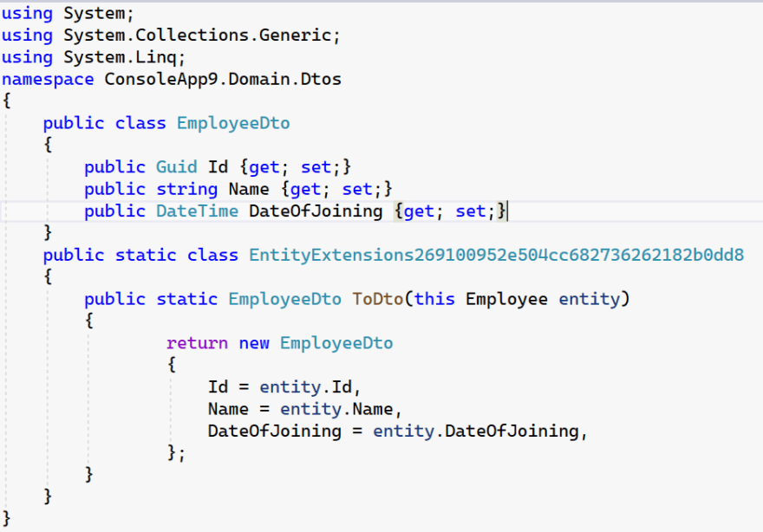Click the 'static' keyword of the EntityExtensions class declaration
The image size is (763, 532).
pos(146,255)
